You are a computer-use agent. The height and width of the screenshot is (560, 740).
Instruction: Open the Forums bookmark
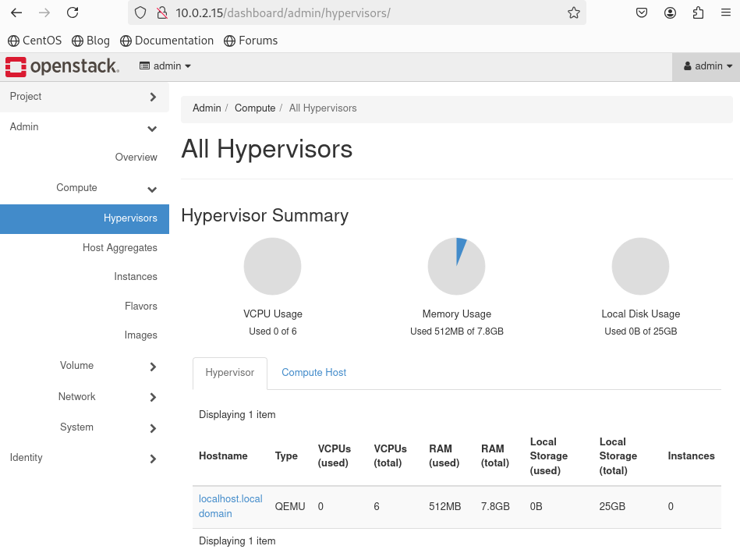click(250, 41)
